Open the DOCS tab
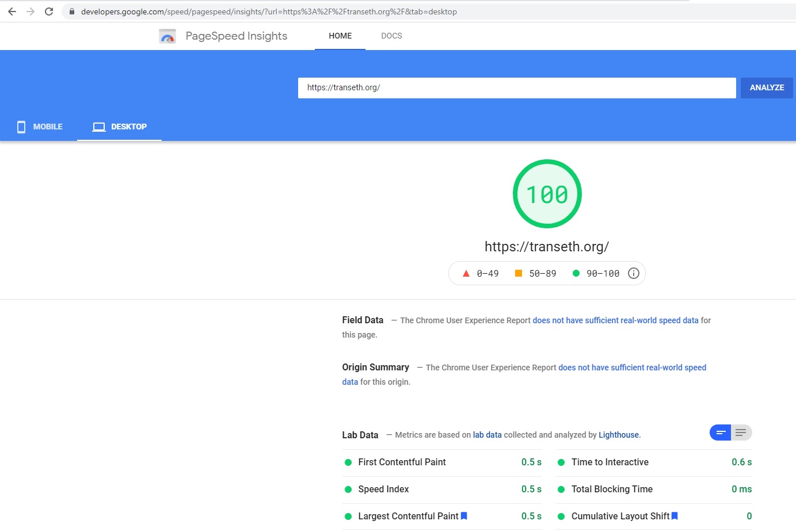The width and height of the screenshot is (796, 532). [391, 36]
